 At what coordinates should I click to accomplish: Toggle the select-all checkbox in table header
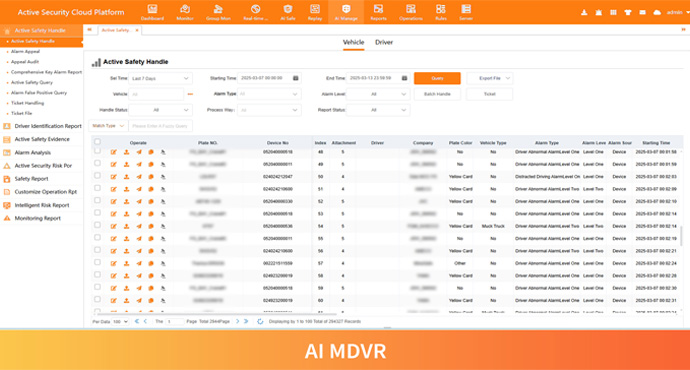(x=97, y=142)
